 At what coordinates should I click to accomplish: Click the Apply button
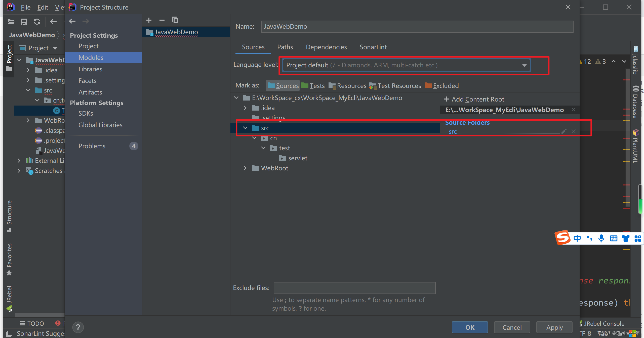(554, 327)
